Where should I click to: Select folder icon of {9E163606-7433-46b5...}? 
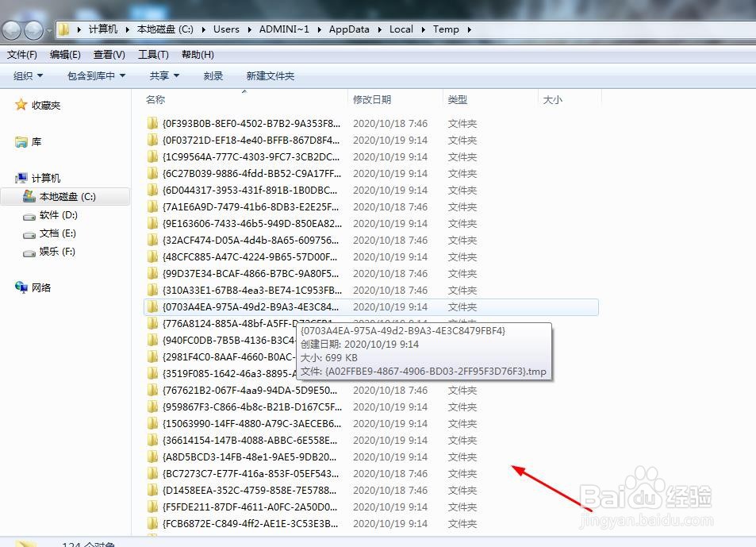(x=152, y=223)
